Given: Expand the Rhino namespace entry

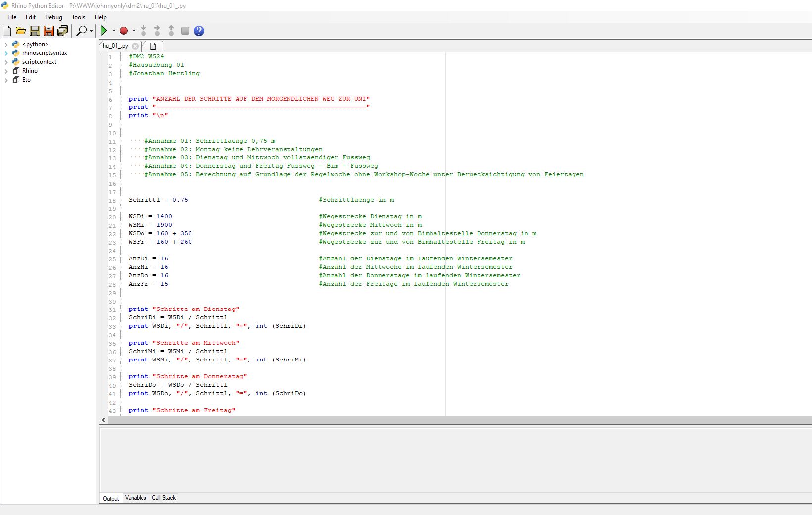Looking at the screenshot, I should (6, 70).
